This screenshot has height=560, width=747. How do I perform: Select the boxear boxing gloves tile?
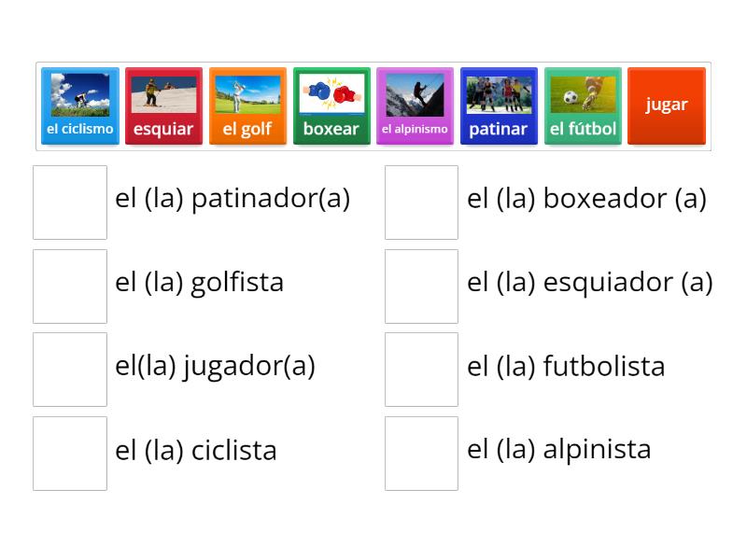tap(331, 105)
